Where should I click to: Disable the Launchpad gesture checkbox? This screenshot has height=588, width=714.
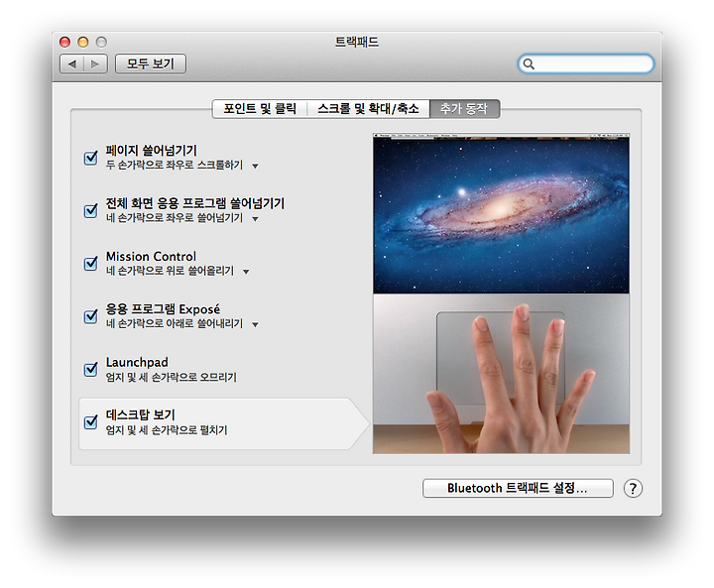coord(90,369)
